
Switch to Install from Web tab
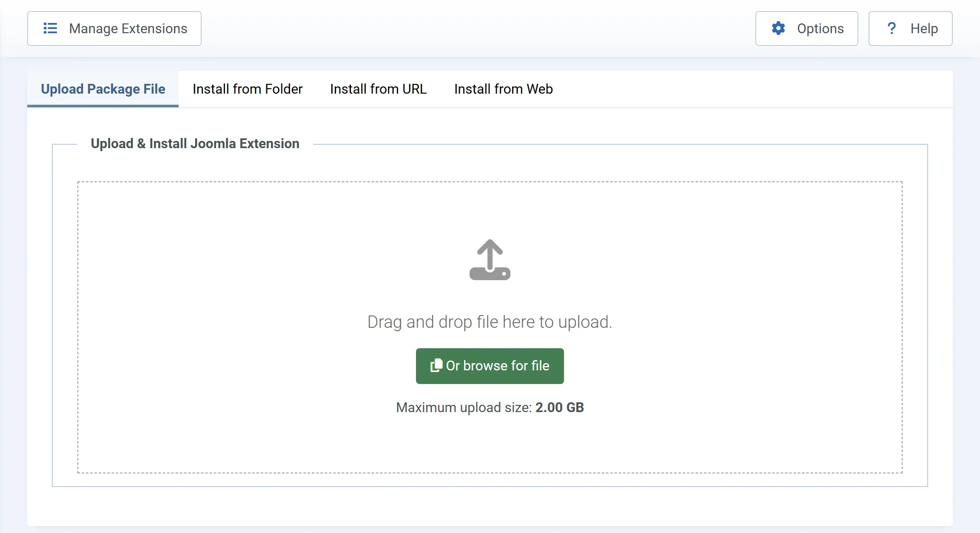504,89
